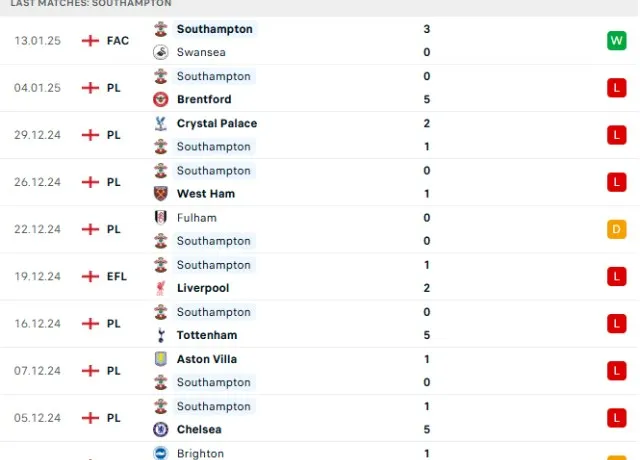
Task: Click the EFL competition label
Action: pyautogui.click(x=117, y=276)
